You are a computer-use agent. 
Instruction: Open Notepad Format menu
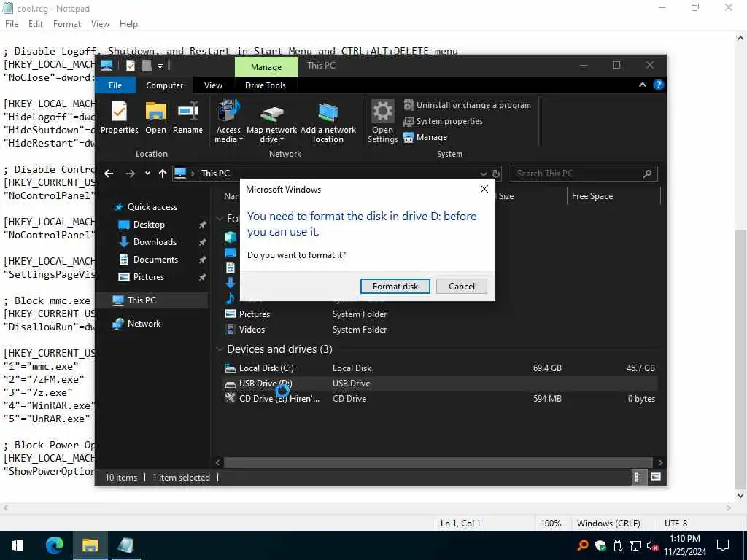click(66, 24)
